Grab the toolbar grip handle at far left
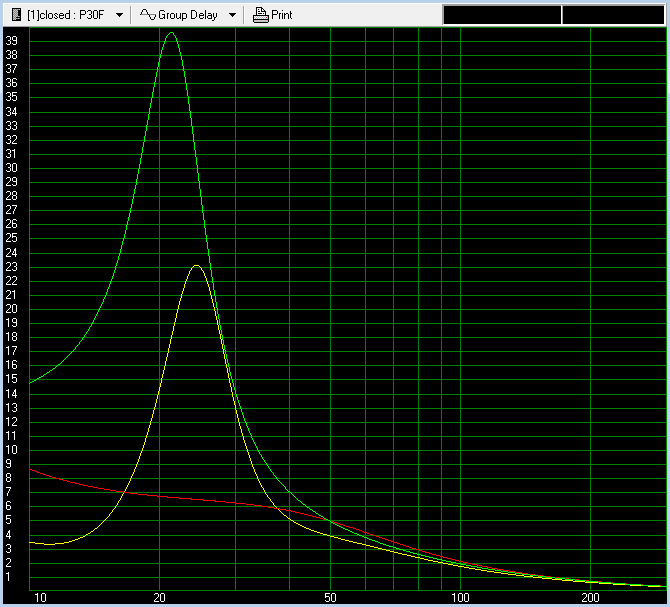The width and height of the screenshot is (670, 607). [x=4, y=15]
